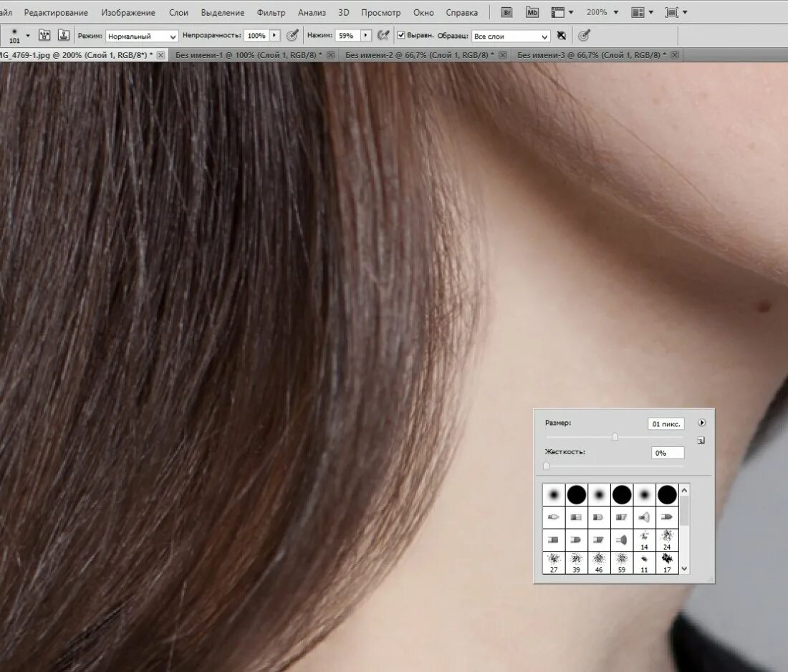Open the Фильтр menu
788x672 pixels.
pyautogui.click(x=271, y=13)
